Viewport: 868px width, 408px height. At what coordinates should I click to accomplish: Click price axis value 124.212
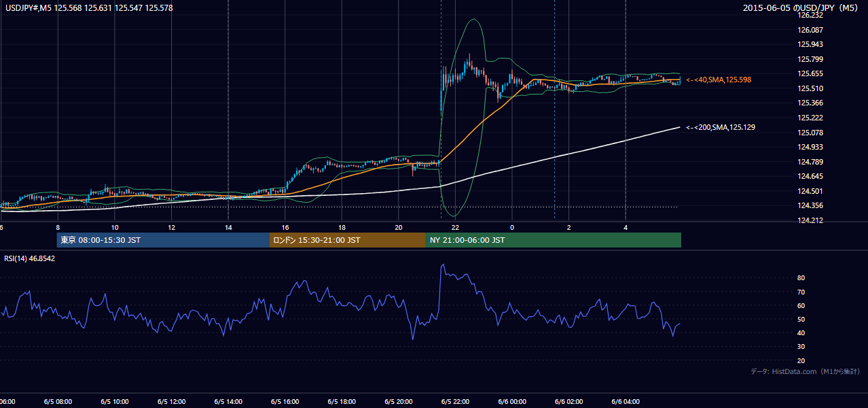811,220
